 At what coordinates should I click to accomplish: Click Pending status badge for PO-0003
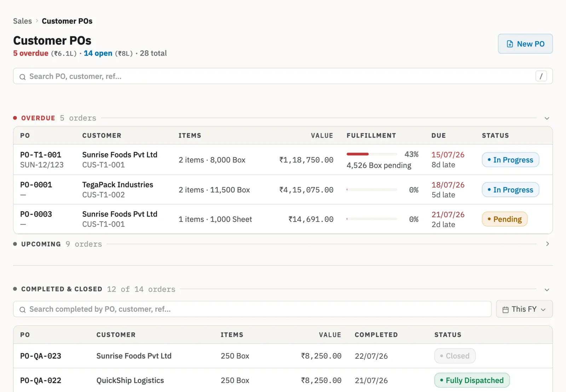(x=504, y=219)
